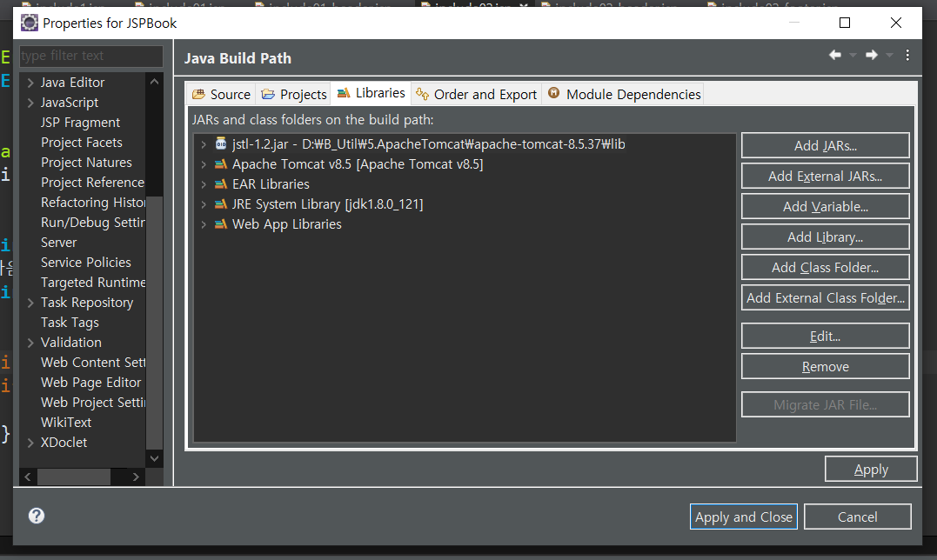Viewport: 937px width, 560px height.
Task: Open the Help icon in the dialog corner
Action: (36, 516)
